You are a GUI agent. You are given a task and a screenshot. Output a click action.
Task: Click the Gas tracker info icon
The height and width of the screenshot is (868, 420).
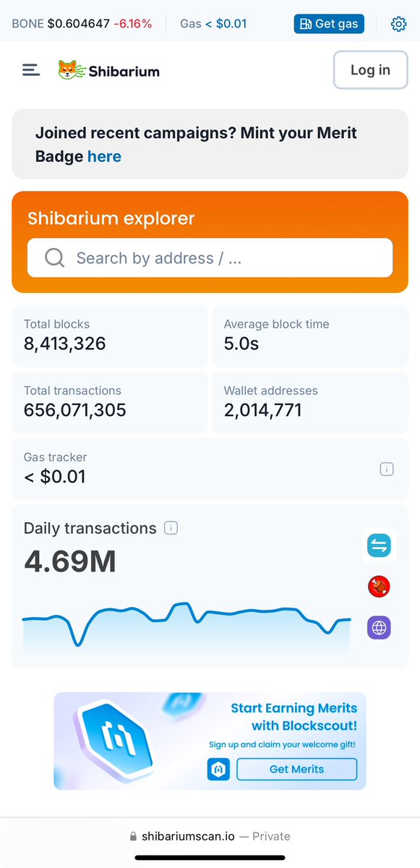pyautogui.click(x=387, y=469)
